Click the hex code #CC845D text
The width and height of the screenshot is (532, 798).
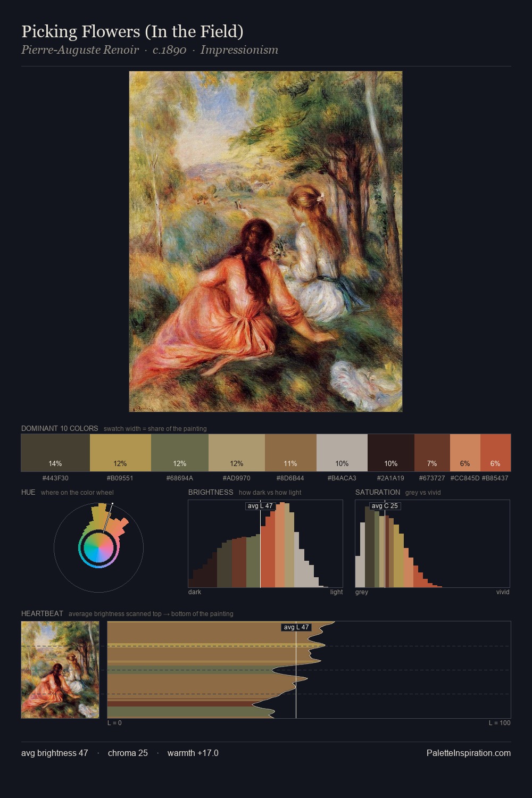point(465,478)
